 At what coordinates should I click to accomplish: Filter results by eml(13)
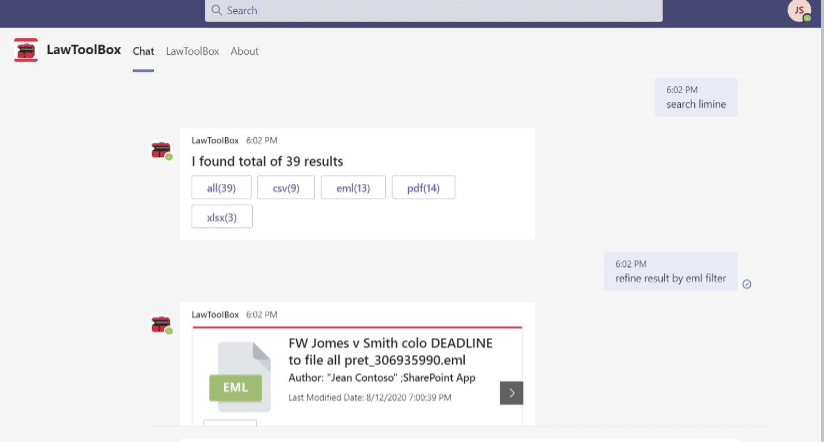coord(353,188)
